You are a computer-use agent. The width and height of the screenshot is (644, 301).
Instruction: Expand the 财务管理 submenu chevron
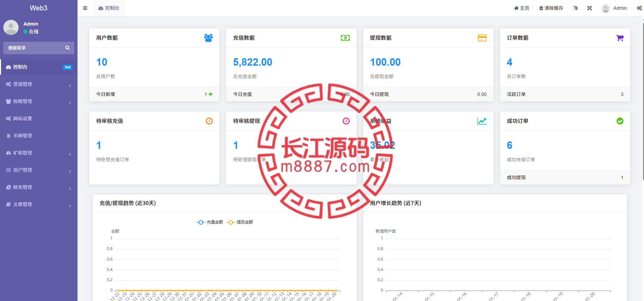point(70,189)
